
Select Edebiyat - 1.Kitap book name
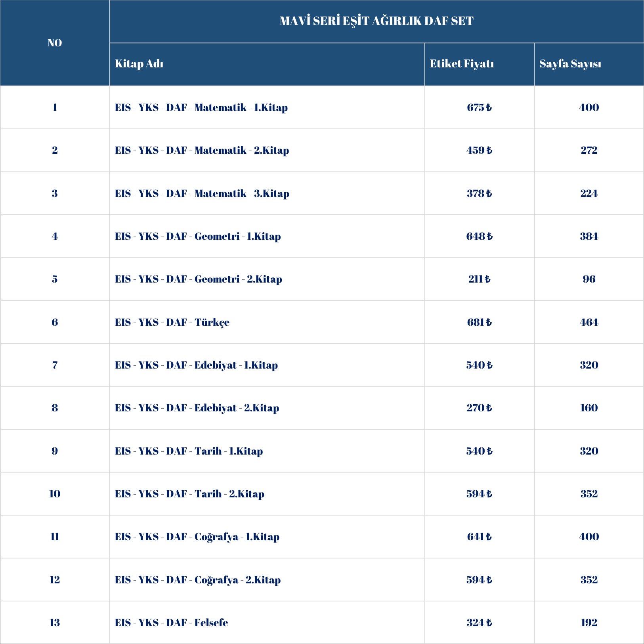click(x=196, y=365)
